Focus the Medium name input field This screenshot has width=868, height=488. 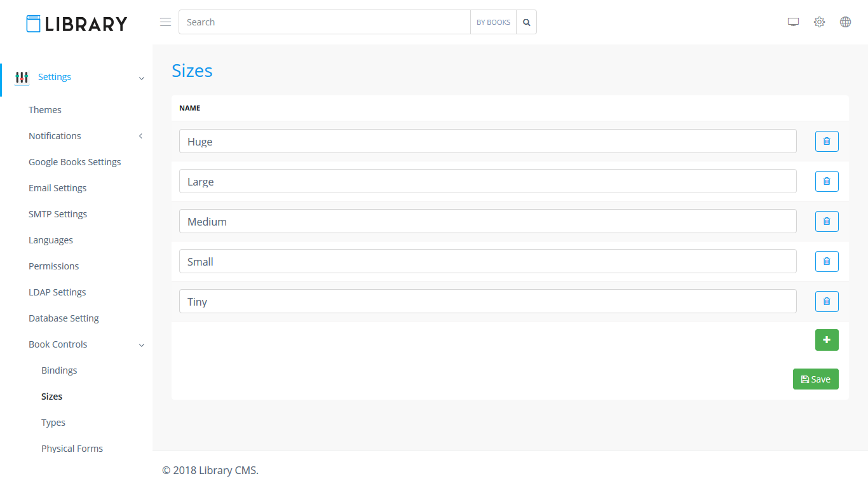487,221
